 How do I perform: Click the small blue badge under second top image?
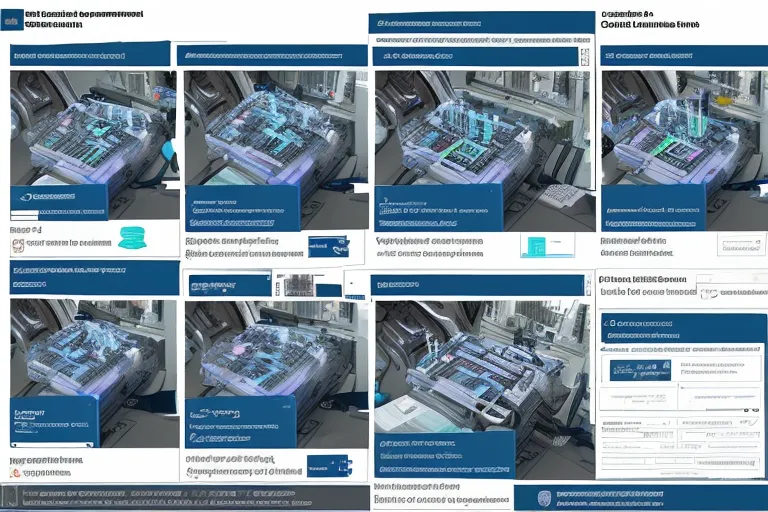click(x=328, y=246)
